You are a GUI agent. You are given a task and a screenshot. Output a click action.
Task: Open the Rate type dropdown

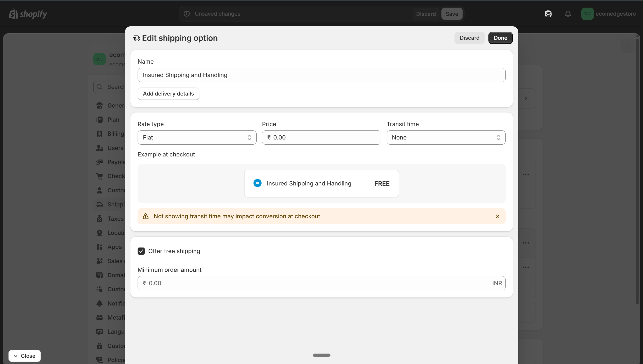[197, 137]
